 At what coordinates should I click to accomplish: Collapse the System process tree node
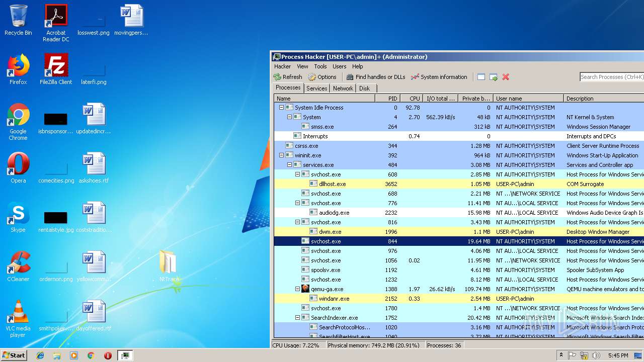pyautogui.click(x=290, y=117)
